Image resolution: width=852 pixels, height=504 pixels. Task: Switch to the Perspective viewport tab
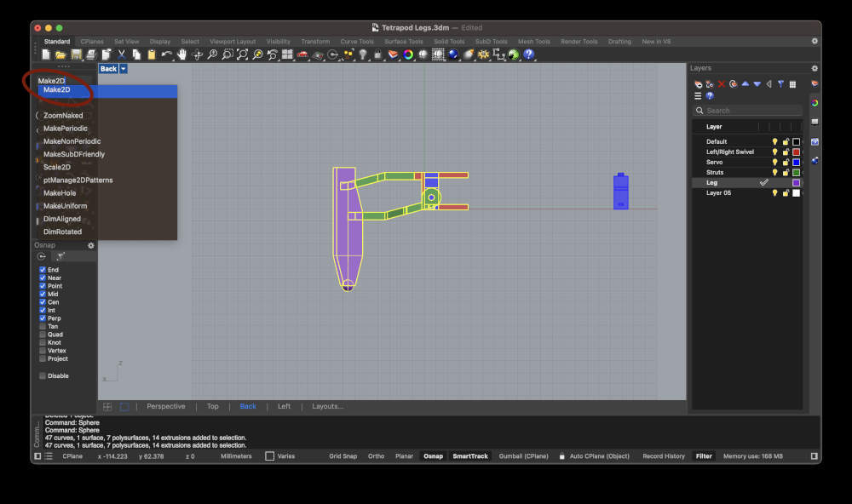166,406
